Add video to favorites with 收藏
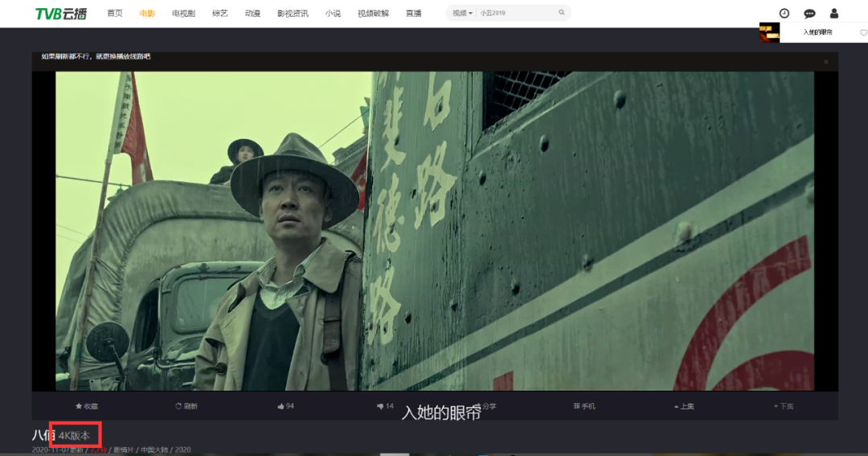This screenshot has width=868, height=456. (x=86, y=406)
